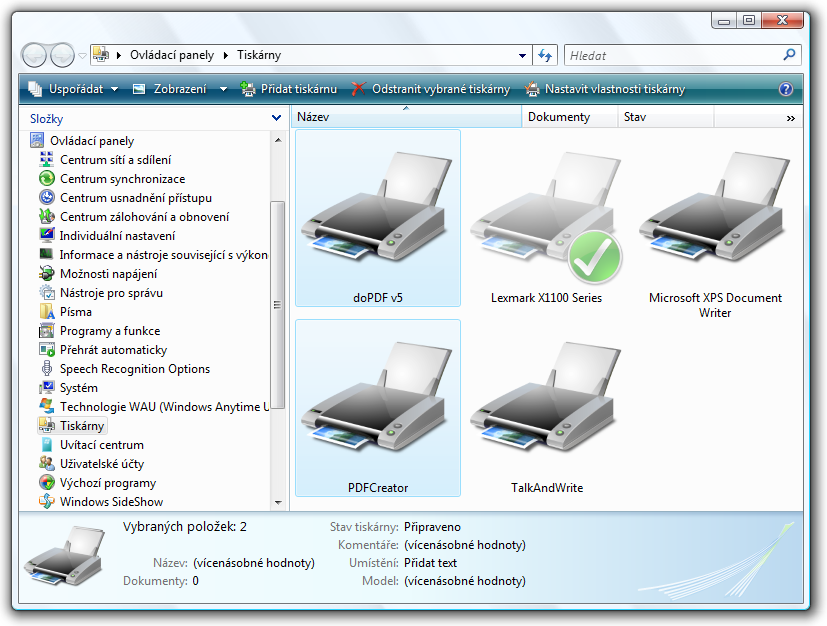Click Ovládací panely in the address bar

coord(172,55)
